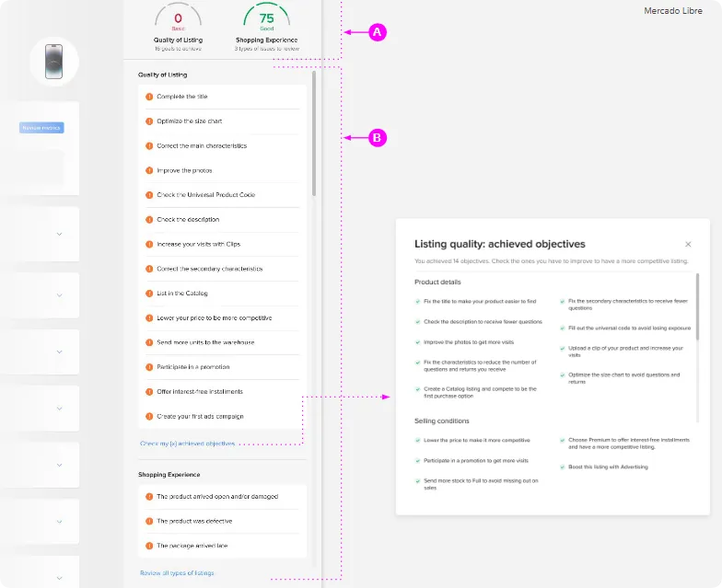This screenshot has height=588, width=722.
Task: Click the Review all types of listings link
Action: 177,573
